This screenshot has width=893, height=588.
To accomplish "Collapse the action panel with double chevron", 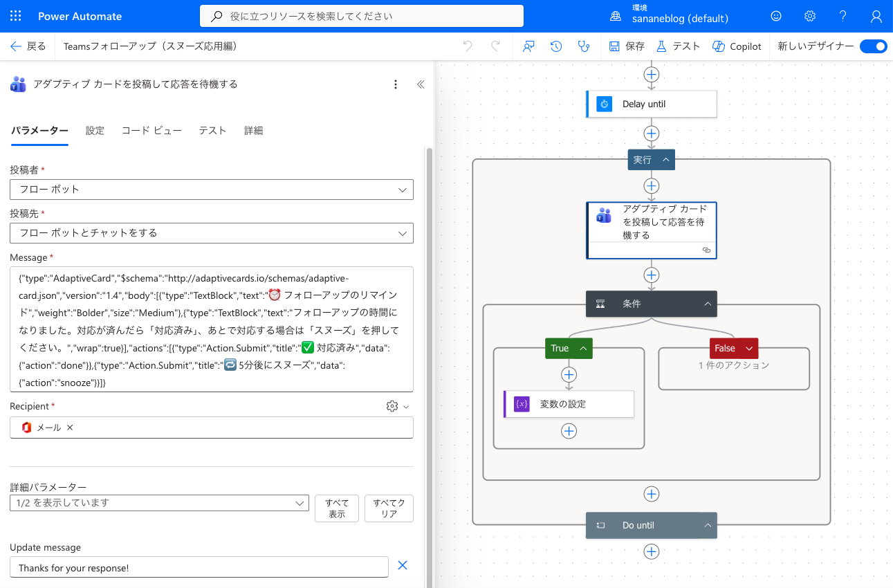I will [x=420, y=84].
